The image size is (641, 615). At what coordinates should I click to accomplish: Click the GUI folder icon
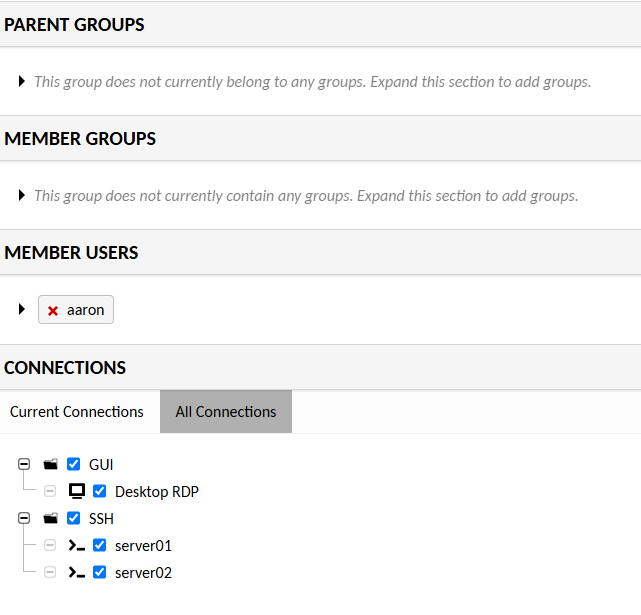point(51,464)
